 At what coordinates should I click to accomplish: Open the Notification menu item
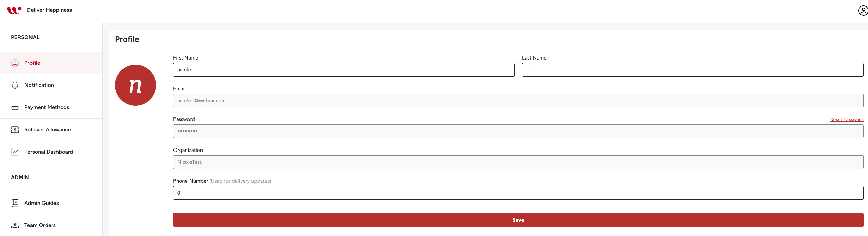[x=39, y=85]
